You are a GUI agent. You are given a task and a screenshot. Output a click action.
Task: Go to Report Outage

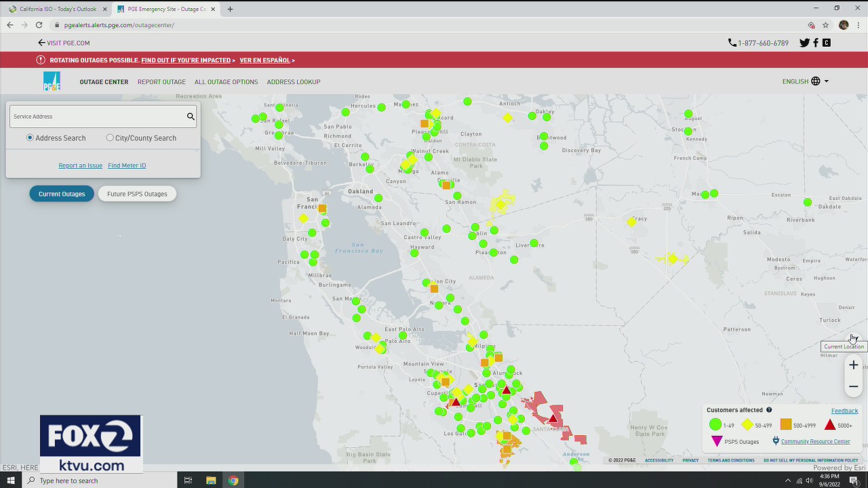click(161, 82)
